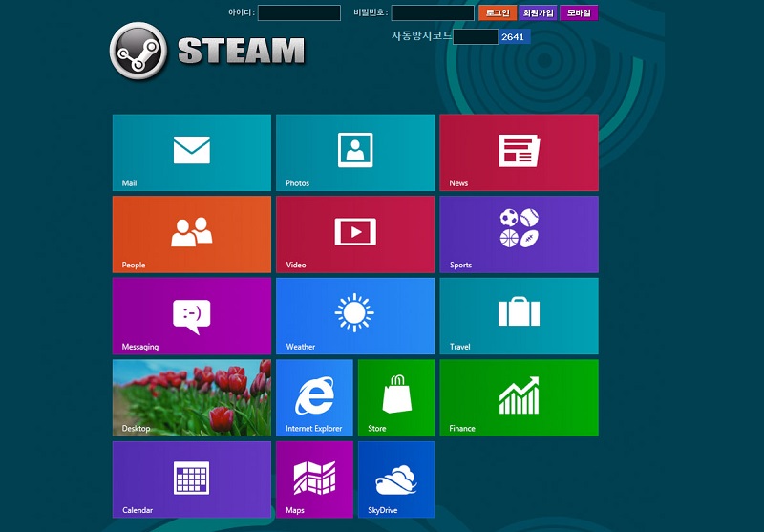The width and height of the screenshot is (764, 532).
Task: Click the 모바일 mobile button
Action: 579,13
